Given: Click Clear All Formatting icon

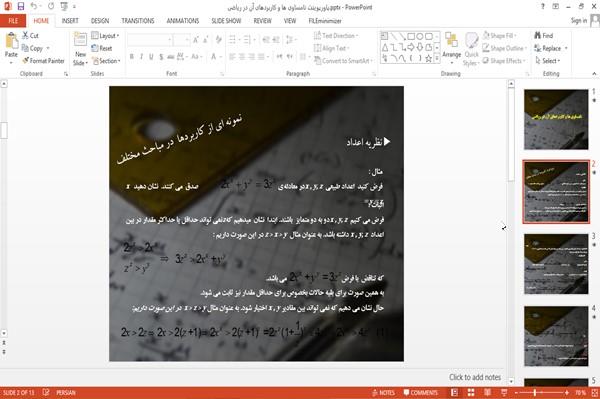Looking at the screenshot, I should coord(218,39).
